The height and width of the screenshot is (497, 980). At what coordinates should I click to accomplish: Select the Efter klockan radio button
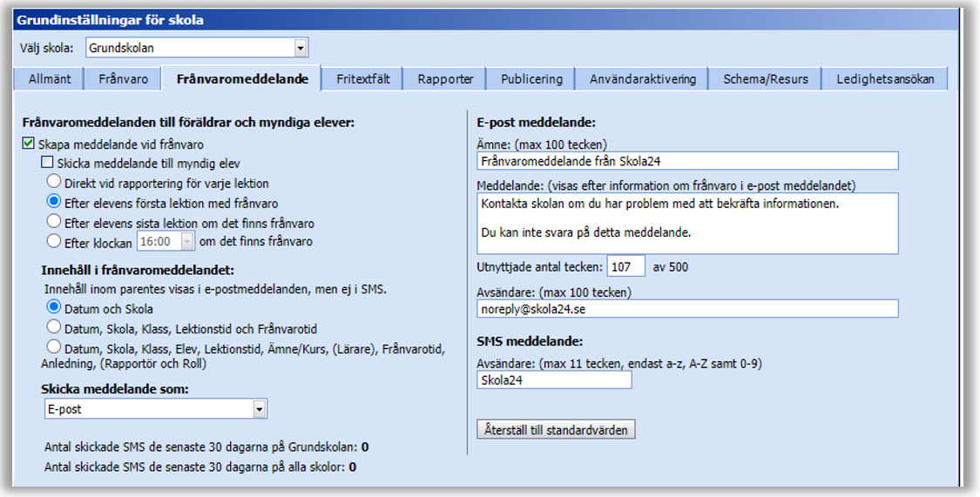54,241
